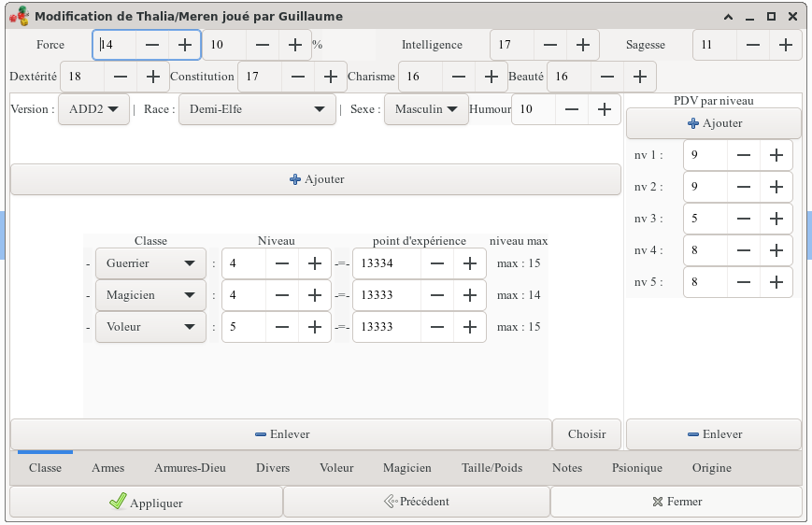
Task: Increase the Force value with plus
Action: point(185,45)
